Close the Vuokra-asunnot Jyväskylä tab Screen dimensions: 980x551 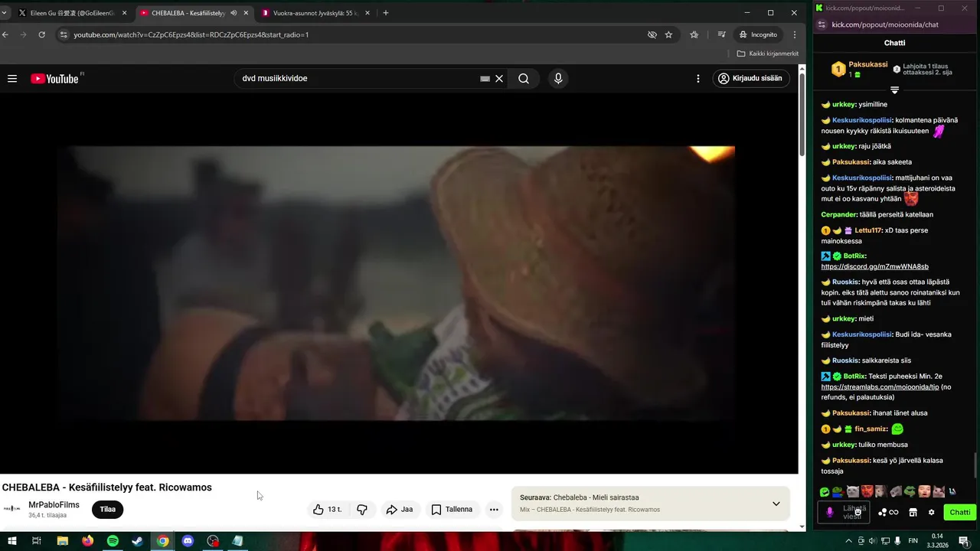(367, 13)
